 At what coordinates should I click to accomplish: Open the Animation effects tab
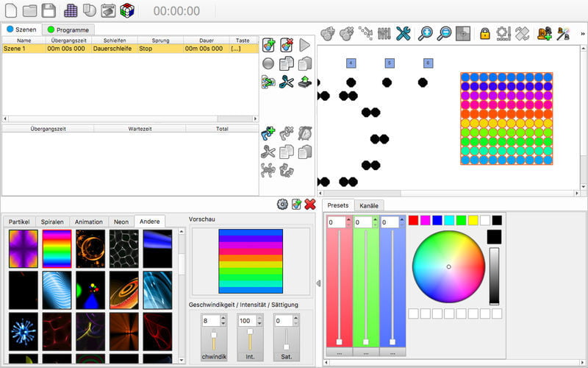pyautogui.click(x=88, y=222)
